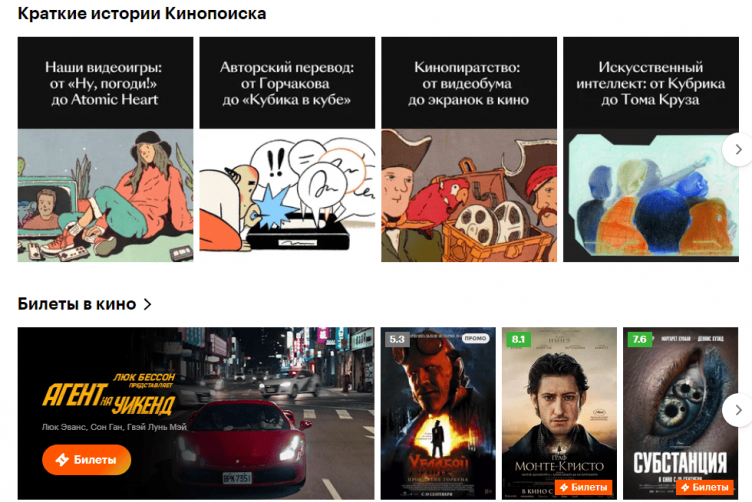This screenshot has height=502, width=752.
Task: Click the ПРОМО label on Хеллбой poster
Action: 475,338
